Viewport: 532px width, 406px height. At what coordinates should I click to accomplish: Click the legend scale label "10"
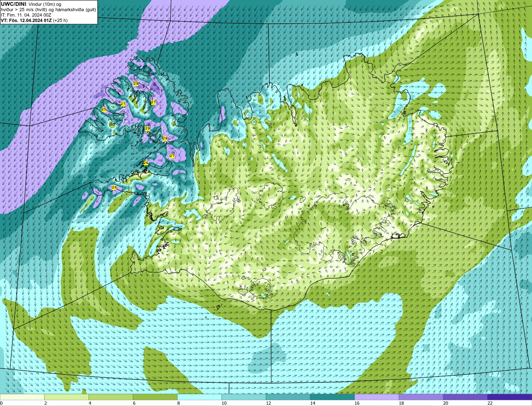[224, 403]
